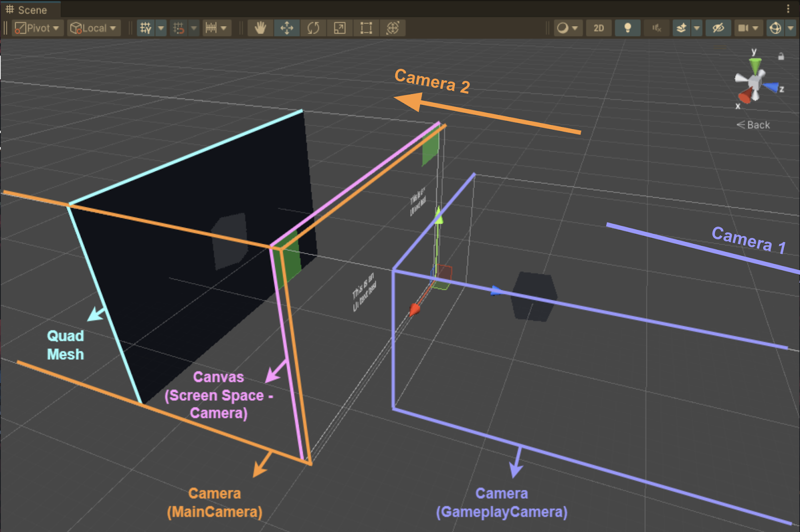This screenshot has height=532, width=800.
Task: Toggle scene effects (skybox, fog) button
Action: [681, 28]
